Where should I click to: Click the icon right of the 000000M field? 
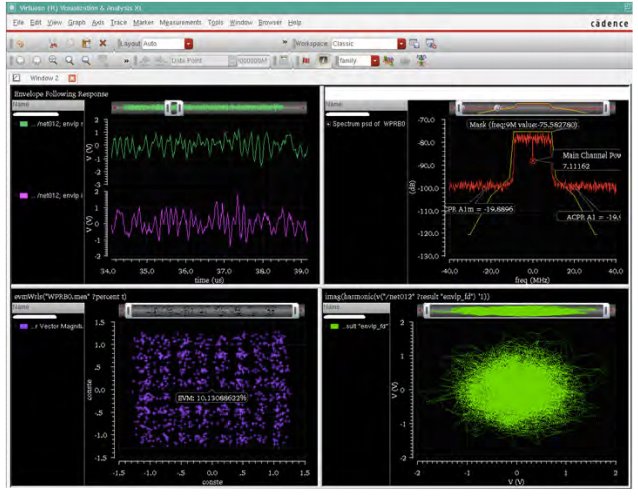(x=284, y=61)
